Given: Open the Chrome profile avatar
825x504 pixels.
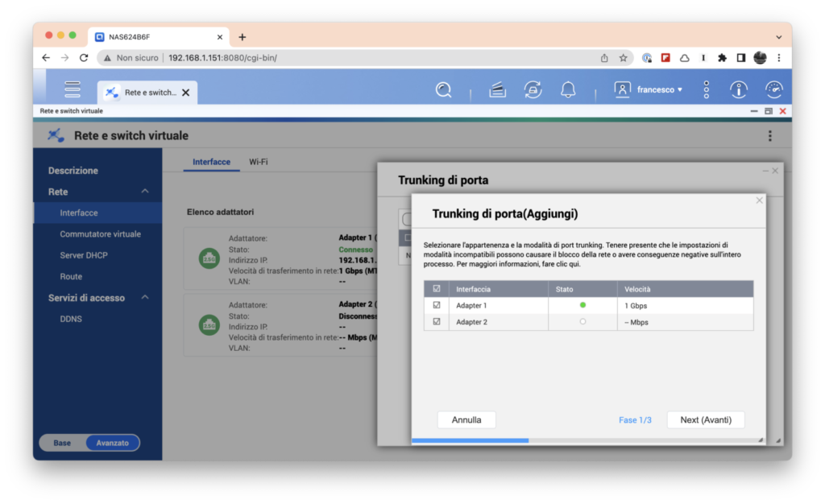Looking at the screenshot, I should point(760,58).
